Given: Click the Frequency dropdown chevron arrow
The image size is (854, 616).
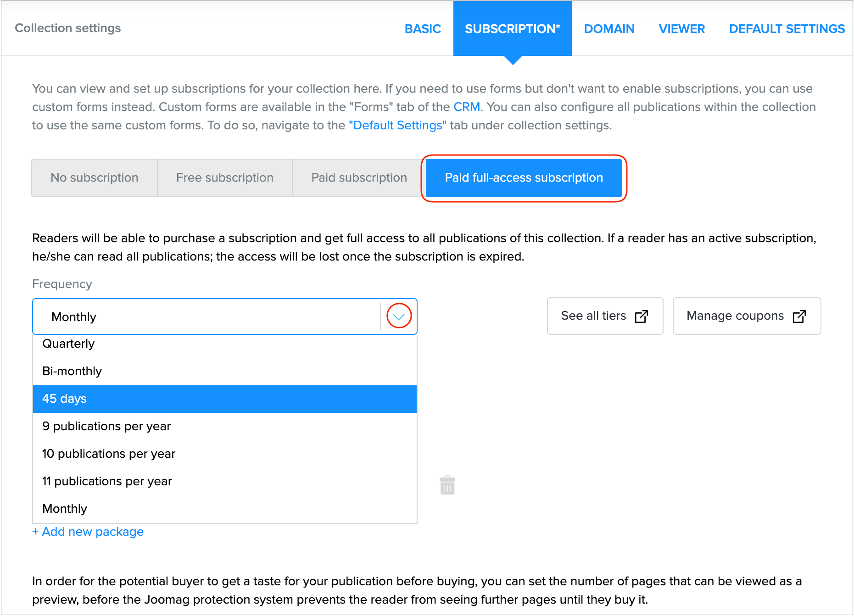Looking at the screenshot, I should click(x=399, y=316).
